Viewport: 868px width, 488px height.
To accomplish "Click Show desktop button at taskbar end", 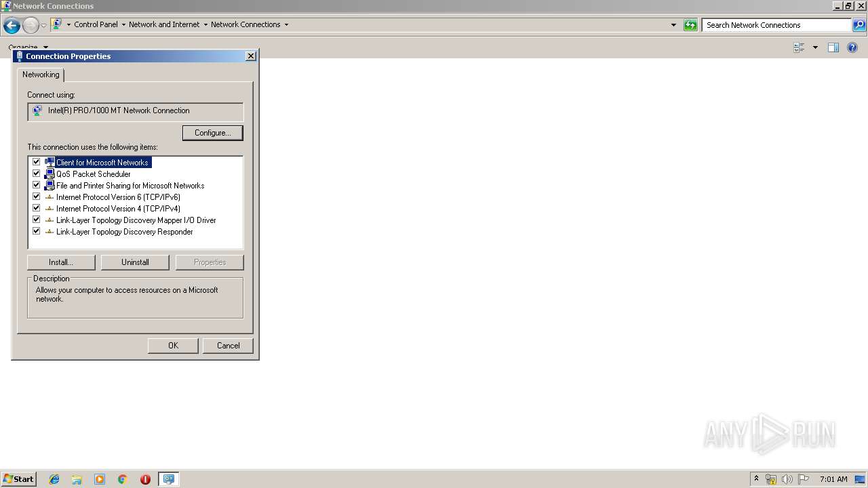I will point(861,479).
